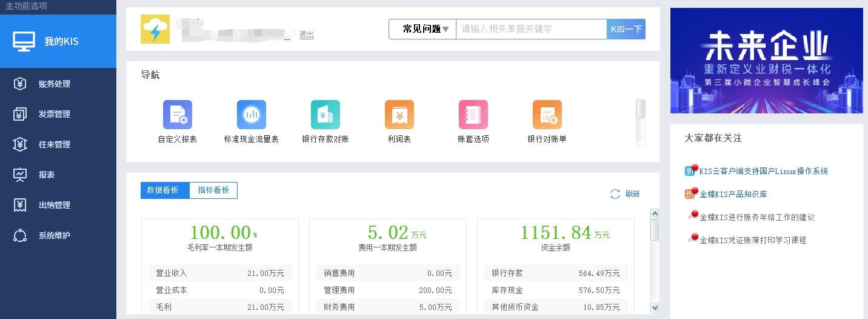The image size is (868, 319).
Task: Open the 银行对账单 navigation icon
Action: (547, 115)
